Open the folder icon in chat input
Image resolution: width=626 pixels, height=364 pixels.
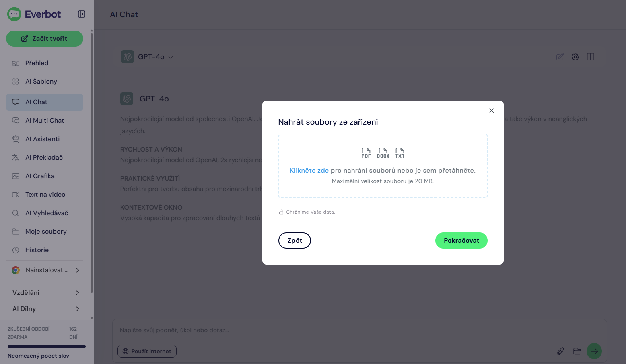(x=577, y=351)
